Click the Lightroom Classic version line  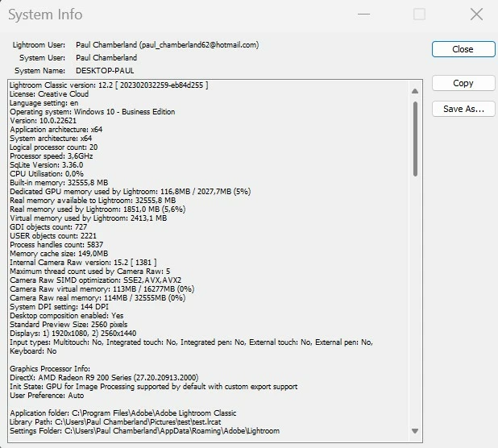[x=109, y=85]
